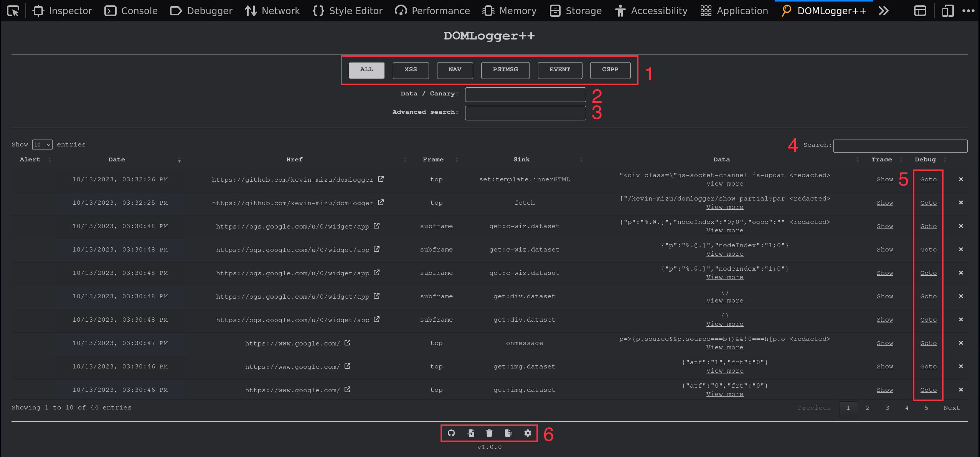Delete the fetch sink row with X
The height and width of the screenshot is (457, 980).
961,202
